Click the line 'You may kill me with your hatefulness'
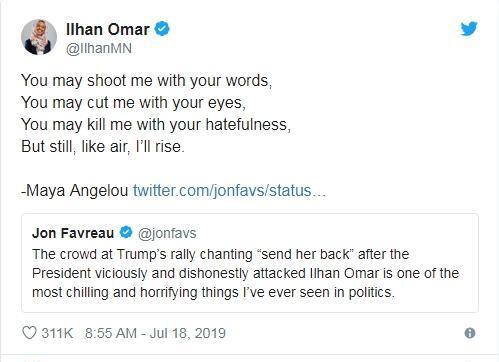The image size is (499, 362). [156, 125]
